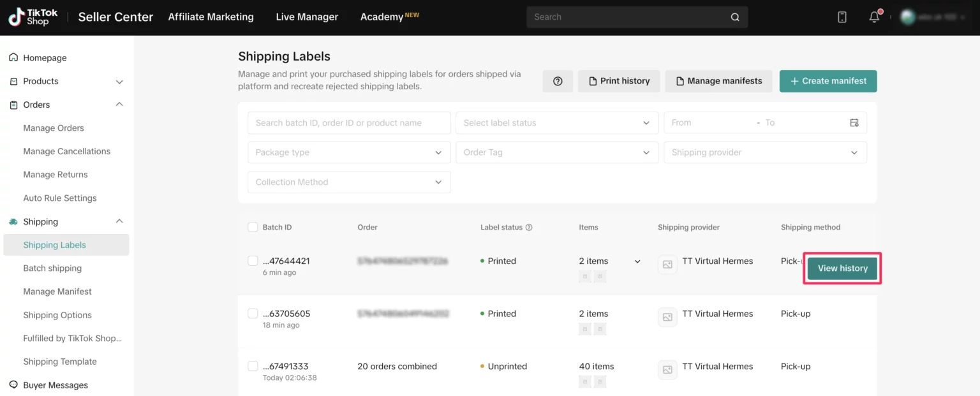Screen dimensions: 980x396
Task: Click the batch ID search field
Action: [349, 122]
